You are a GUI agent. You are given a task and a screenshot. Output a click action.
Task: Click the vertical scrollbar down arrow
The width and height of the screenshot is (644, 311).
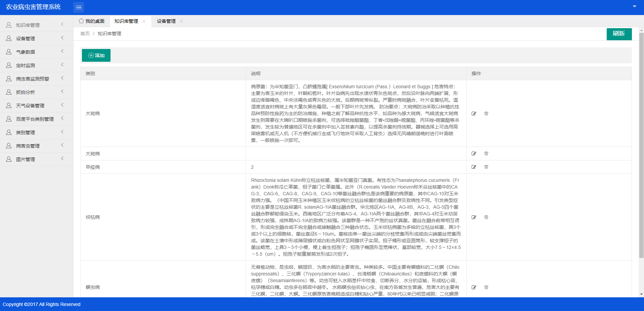641,294
